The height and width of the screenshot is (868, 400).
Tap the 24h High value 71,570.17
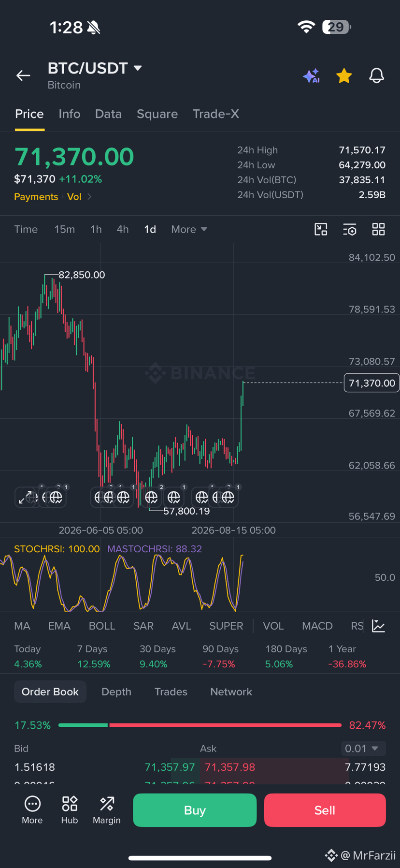tap(362, 150)
